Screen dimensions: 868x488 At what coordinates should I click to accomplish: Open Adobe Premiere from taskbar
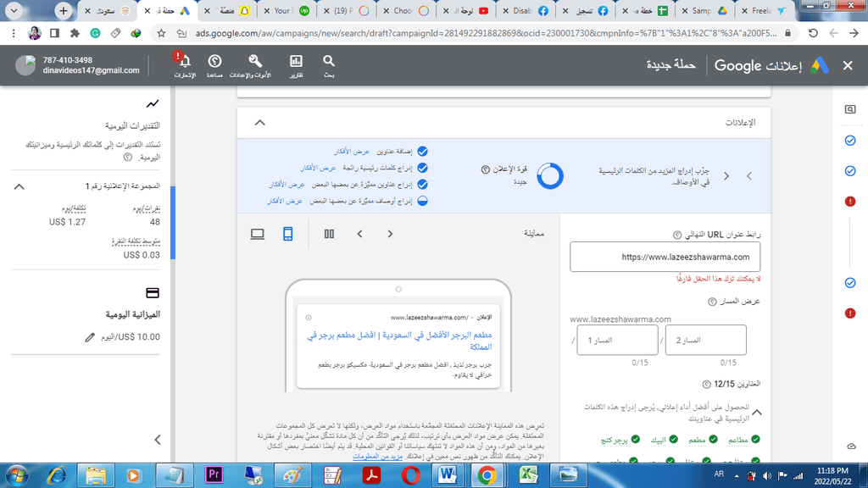tap(214, 475)
